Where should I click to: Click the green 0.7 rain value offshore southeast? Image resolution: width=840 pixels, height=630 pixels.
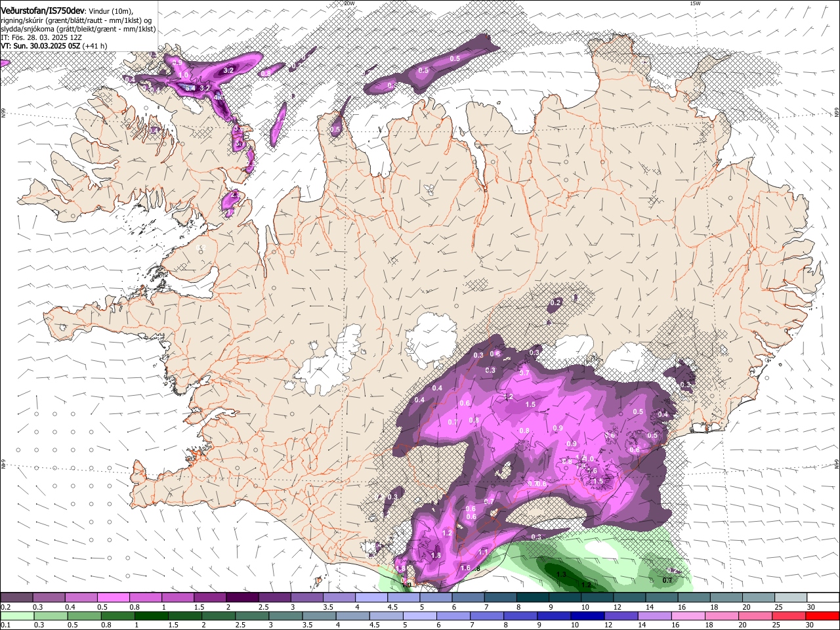667,580
